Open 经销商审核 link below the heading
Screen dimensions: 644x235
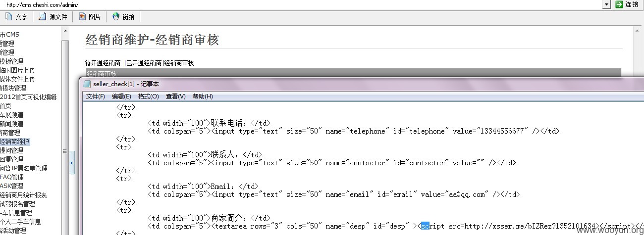179,63
